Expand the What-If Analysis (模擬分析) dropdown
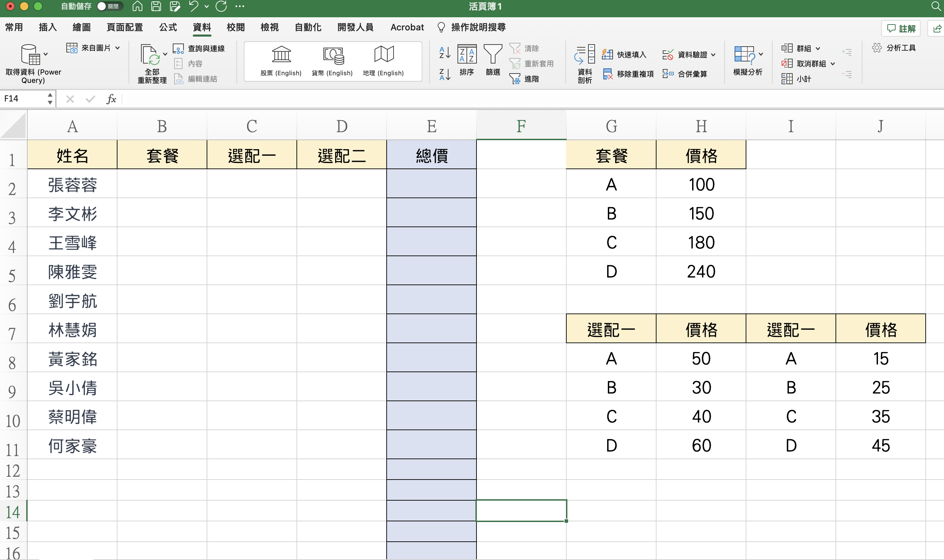The image size is (944, 560). click(761, 54)
